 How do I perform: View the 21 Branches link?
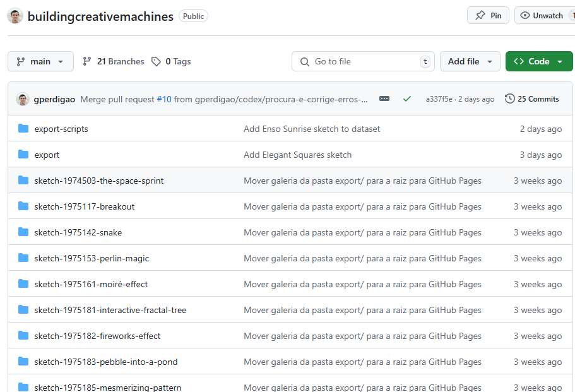[x=114, y=61]
